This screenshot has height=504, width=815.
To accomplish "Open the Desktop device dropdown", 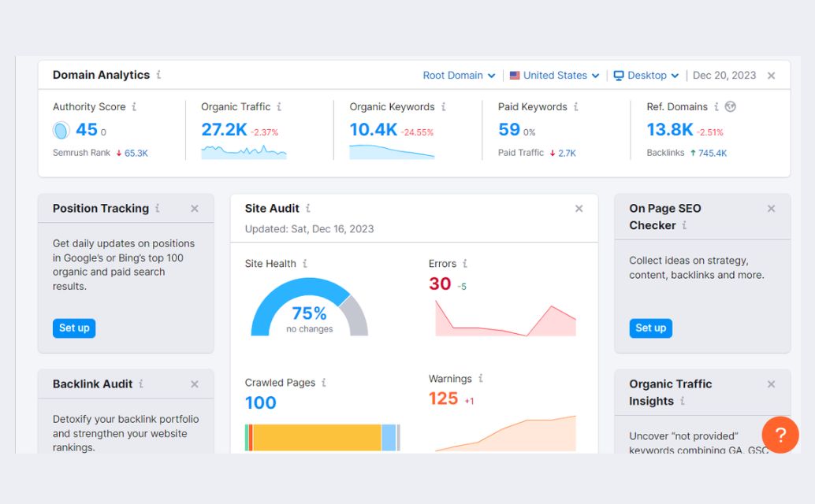I will pyautogui.click(x=646, y=76).
